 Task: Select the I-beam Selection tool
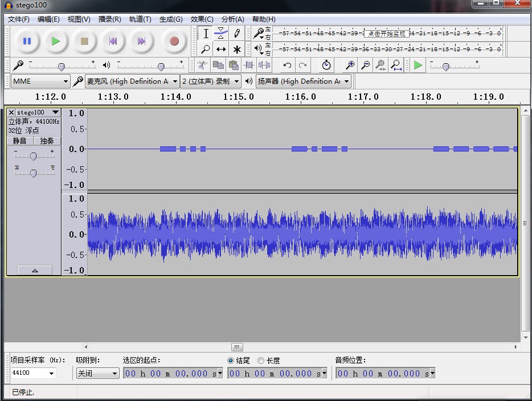(206, 34)
